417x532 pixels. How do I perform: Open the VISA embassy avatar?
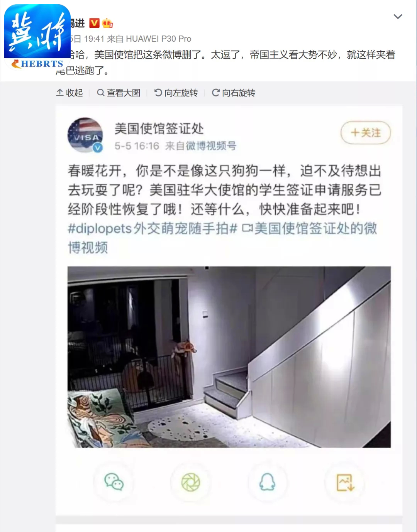pyautogui.click(x=85, y=135)
